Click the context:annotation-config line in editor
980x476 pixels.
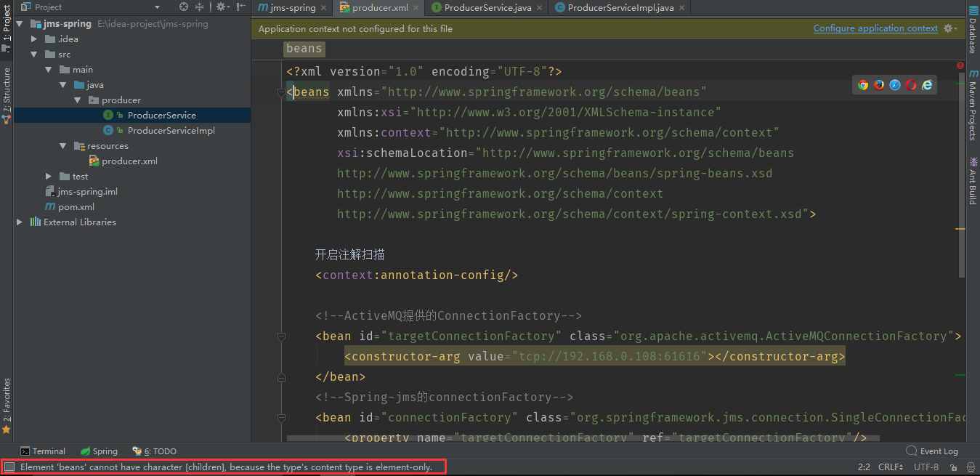416,275
